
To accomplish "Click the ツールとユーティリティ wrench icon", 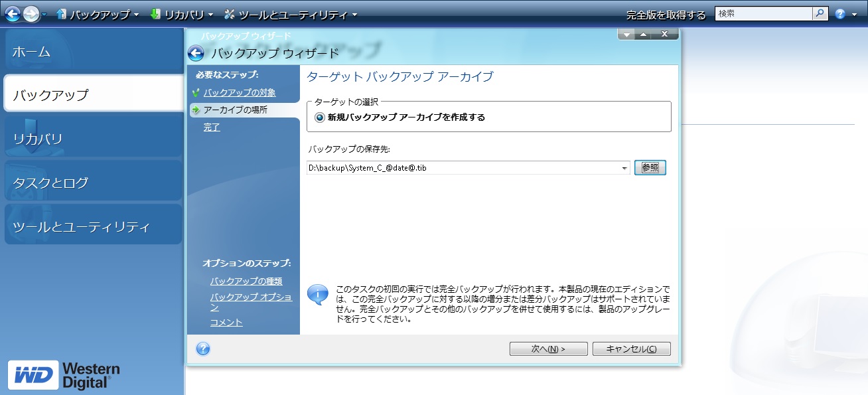I will point(230,14).
